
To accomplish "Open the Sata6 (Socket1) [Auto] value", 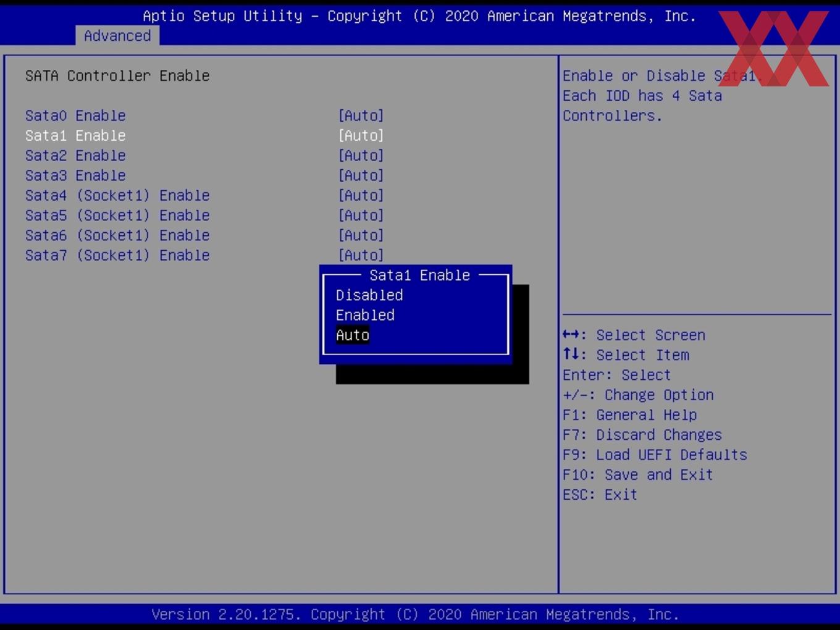I will click(x=361, y=235).
